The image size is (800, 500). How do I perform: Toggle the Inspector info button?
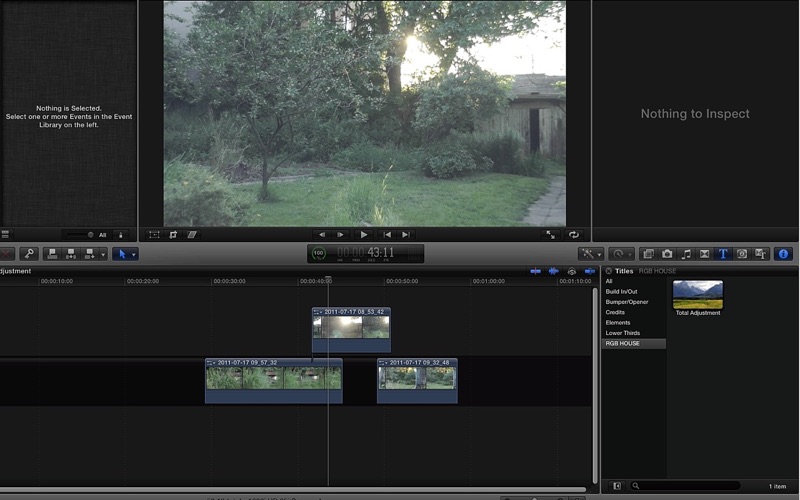[783, 254]
